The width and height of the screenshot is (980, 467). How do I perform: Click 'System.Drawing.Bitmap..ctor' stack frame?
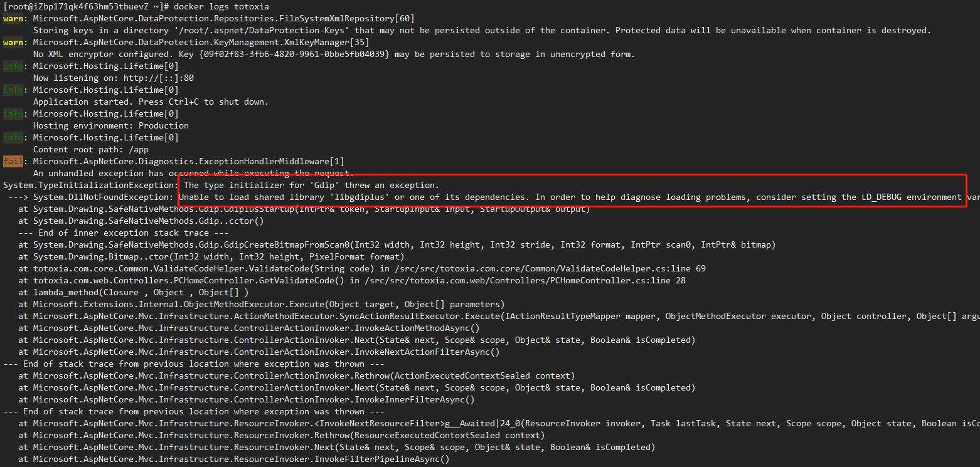[x=211, y=256]
